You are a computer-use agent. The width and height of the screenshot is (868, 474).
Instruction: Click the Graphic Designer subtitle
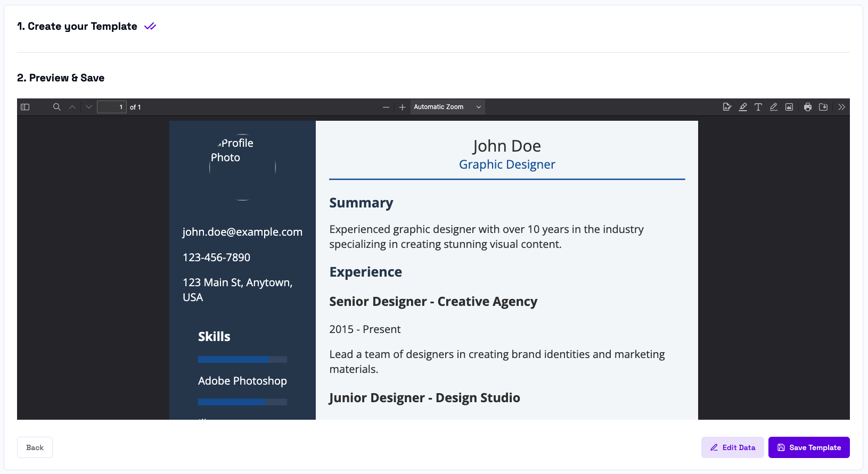(x=507, y=164)
